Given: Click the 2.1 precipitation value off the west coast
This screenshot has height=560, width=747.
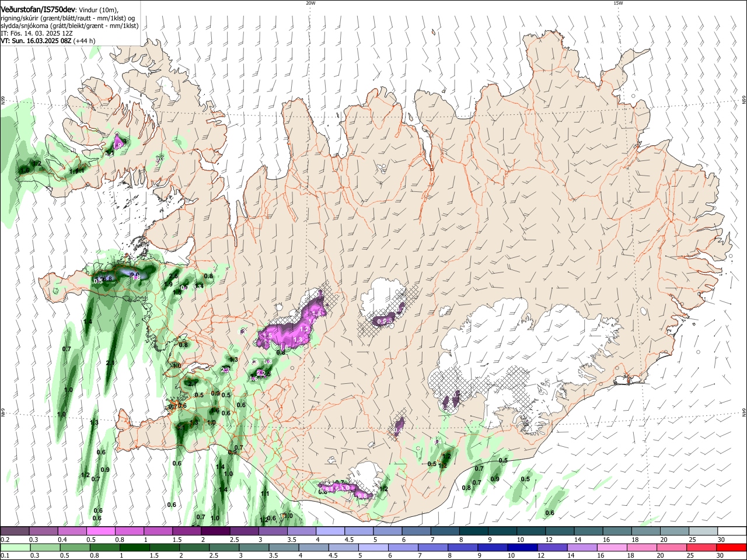Looking at the screenshot, I should 110,363.
